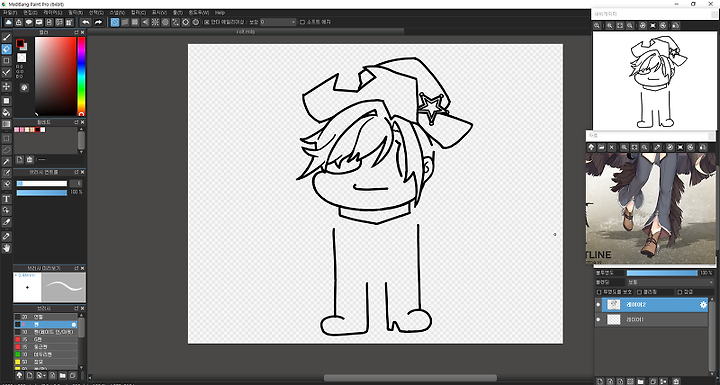This screenshot has height=385, width=720.
Task: Adjust the brush size slider
Action: tap(42, 183)
